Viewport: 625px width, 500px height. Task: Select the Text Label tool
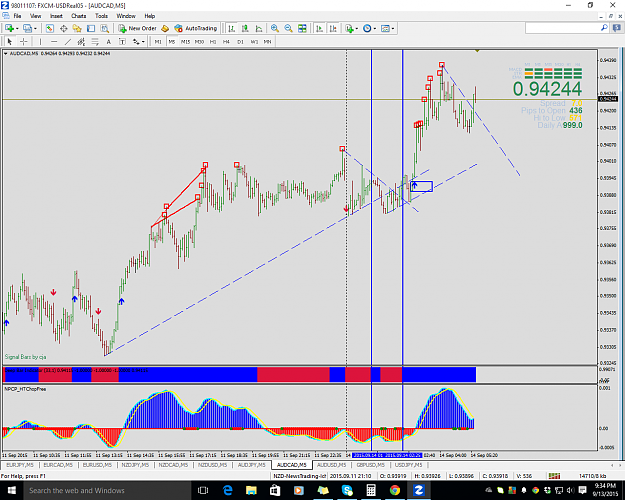122,41
